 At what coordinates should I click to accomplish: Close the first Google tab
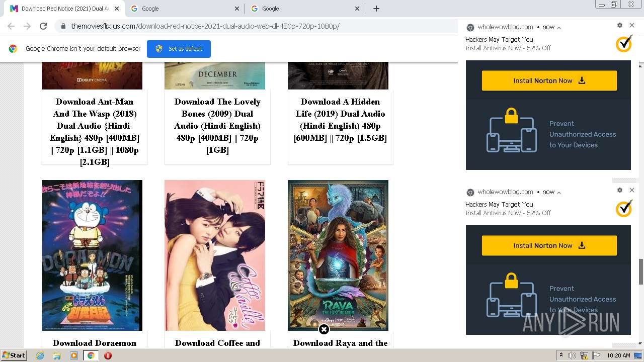[237, 9]
